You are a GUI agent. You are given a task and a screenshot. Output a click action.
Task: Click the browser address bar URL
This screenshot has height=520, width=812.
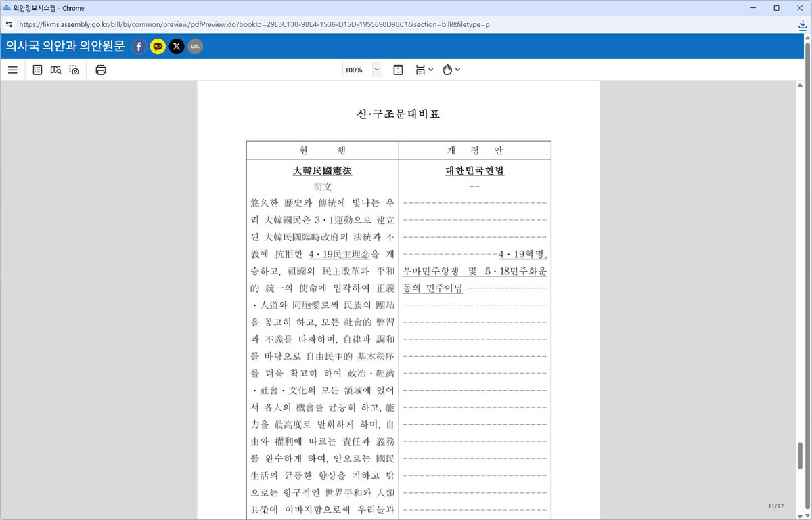[x=254, y=24]
